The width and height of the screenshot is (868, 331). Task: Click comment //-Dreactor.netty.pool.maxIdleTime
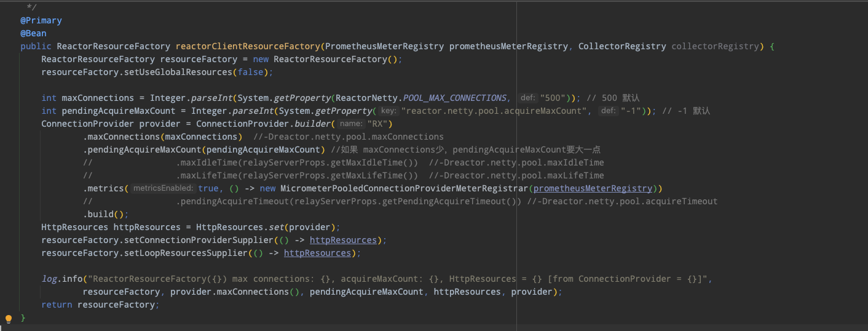point(516,162)
